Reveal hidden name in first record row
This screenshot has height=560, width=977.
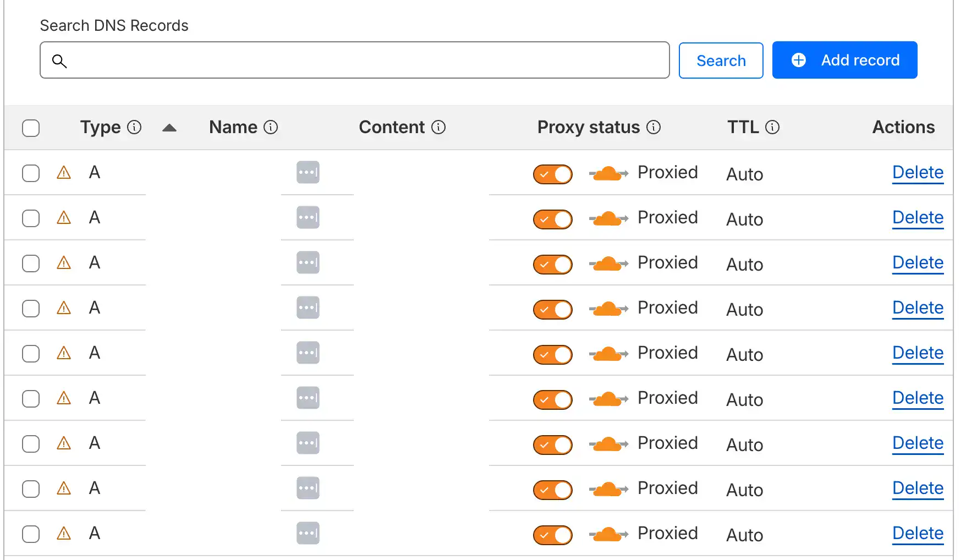point(308,172)
